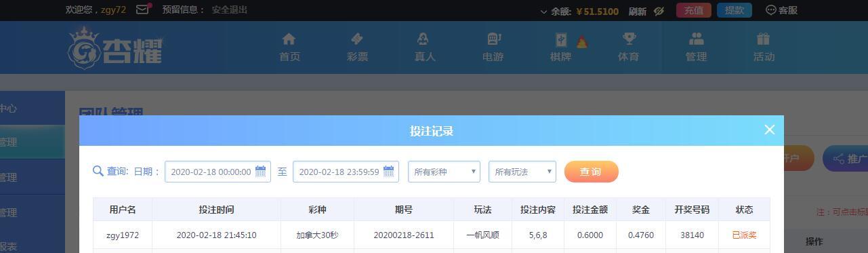Click balance amount ¥51.5100

(597, 12)
